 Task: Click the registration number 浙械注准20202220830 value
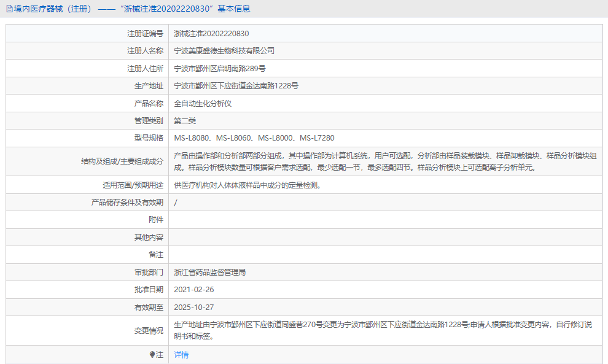tap(214, 33)
